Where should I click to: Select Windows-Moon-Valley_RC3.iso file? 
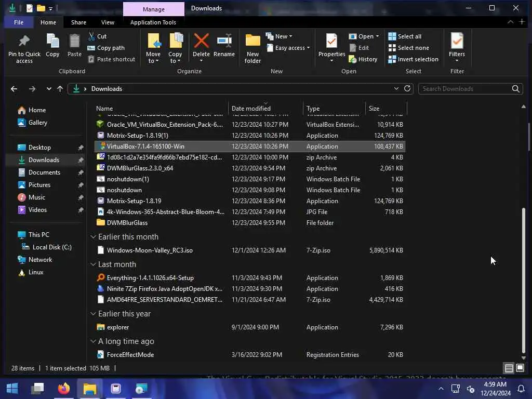[x=250, y=250]
